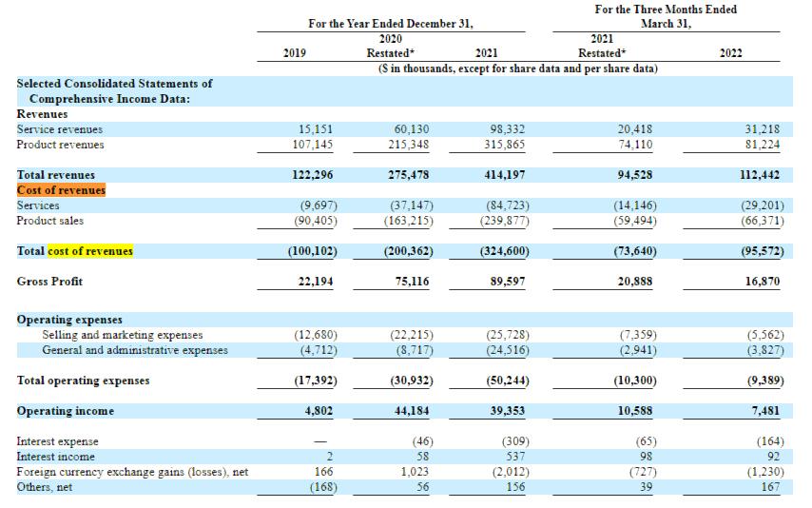This screenshot has height=508, width=812.
Task: Select the others, net value 167
Action: 770,487
